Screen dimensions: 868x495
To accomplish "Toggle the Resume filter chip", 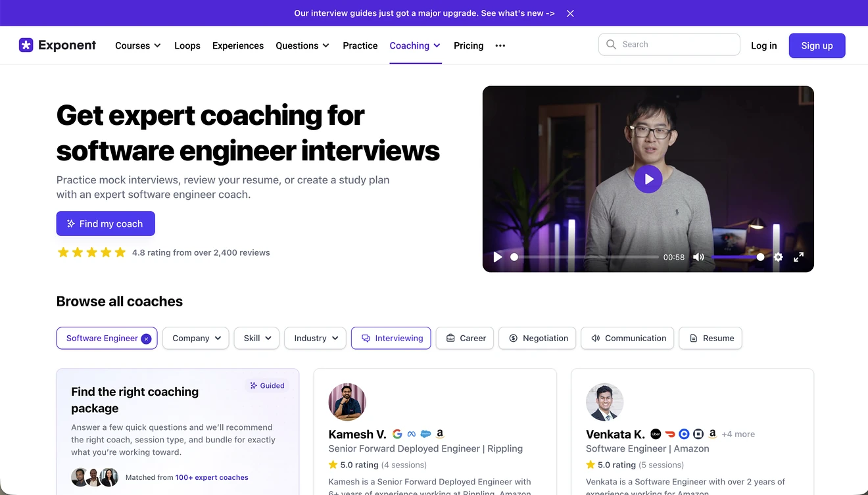I will coord(711,339).
